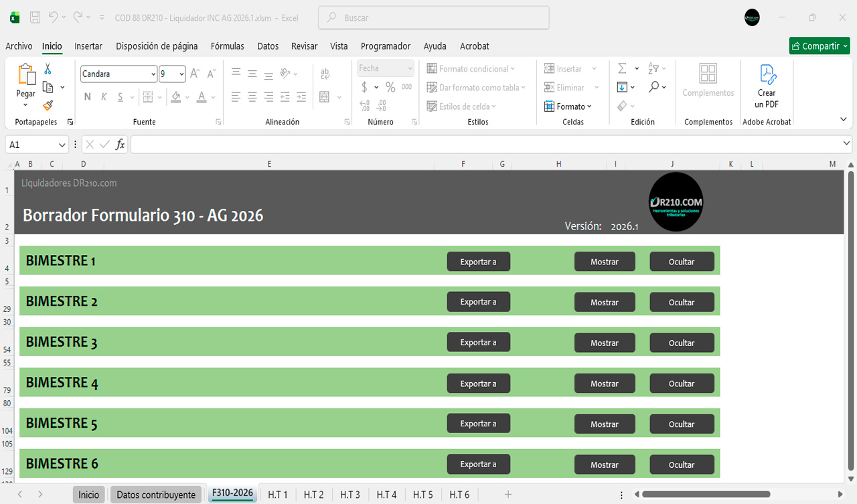Open the Datos contribuyente sheet tab

point(156,495)
